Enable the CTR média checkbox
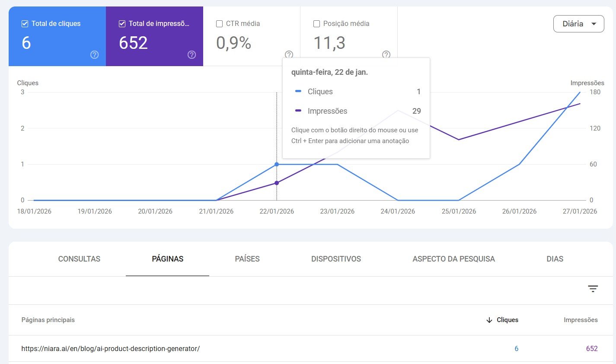 point(219,24)
